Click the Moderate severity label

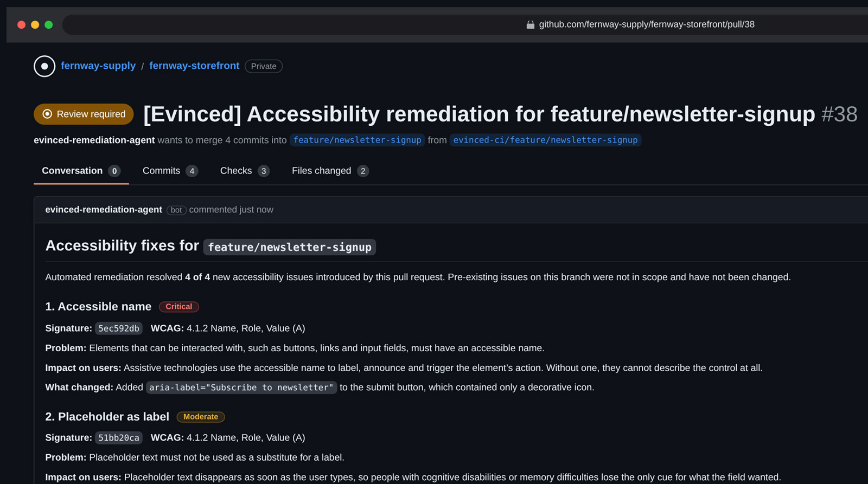(x=201, y=417)
